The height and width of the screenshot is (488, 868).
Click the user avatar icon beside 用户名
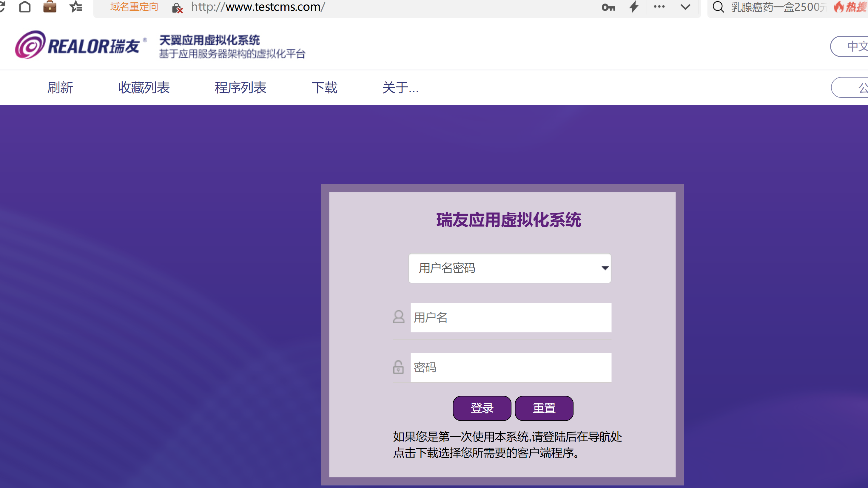click(x=399, y=317)
